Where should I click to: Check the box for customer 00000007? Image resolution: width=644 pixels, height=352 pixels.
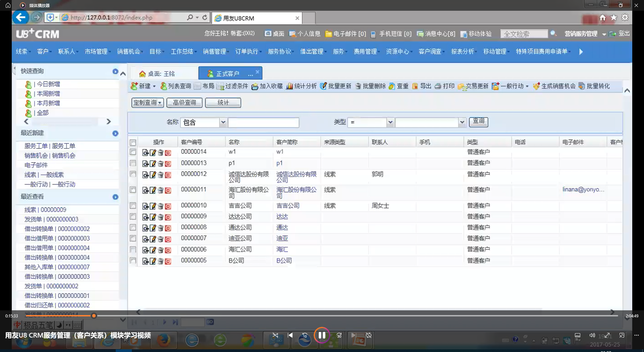pos(133,238)
